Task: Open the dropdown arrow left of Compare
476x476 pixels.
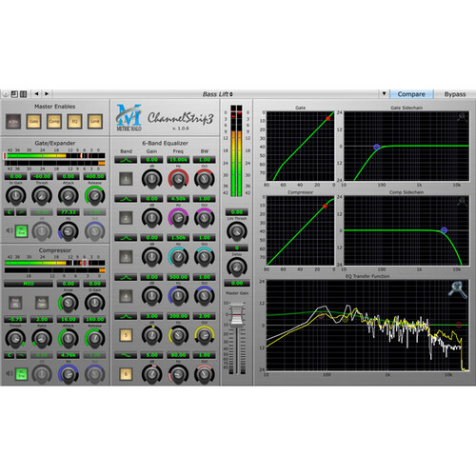Action: pyautogui.click(x=384, y=93)
